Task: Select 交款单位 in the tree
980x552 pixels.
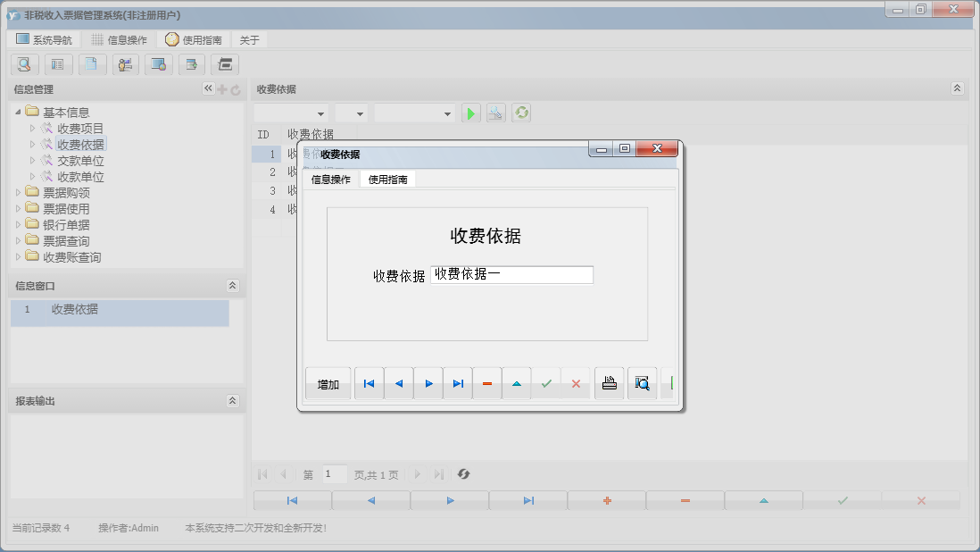Action: [80, 161]
